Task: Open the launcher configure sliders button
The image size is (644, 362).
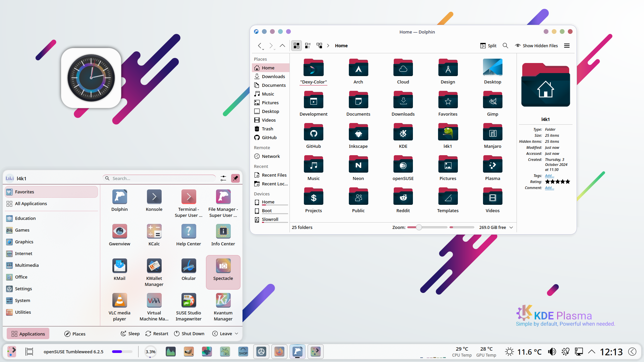Action: tap(223, 178)
